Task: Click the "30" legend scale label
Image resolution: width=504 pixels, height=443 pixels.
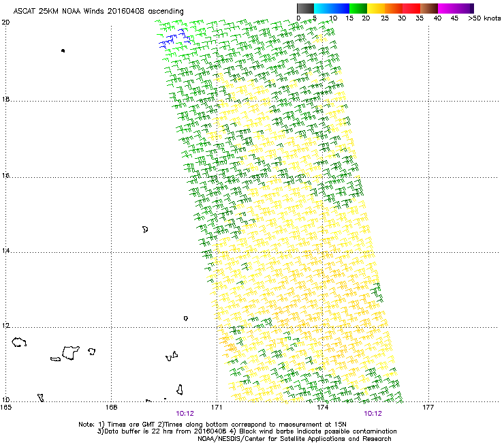Action: [x=402, y=18]
